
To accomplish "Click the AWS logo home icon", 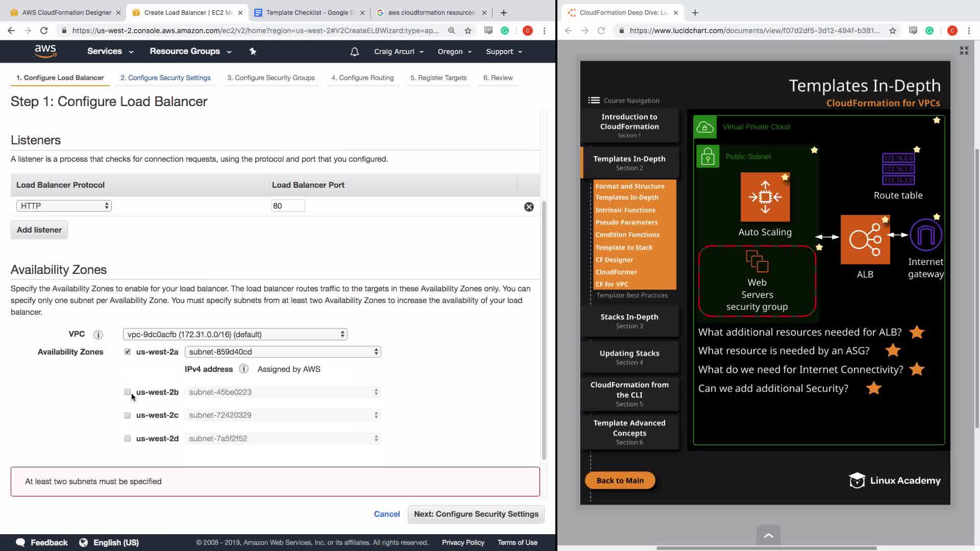I will (45, 51).
